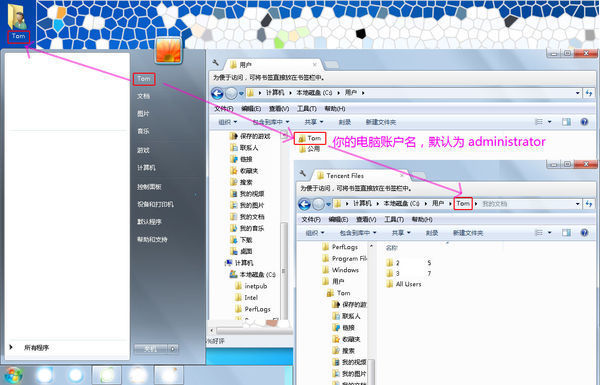Image resolution: width=600 pixels, height=385 pixels.
Task: Expand address history dropdown in 用户 window
Action: pyautogui.click(x=577, y=93)
